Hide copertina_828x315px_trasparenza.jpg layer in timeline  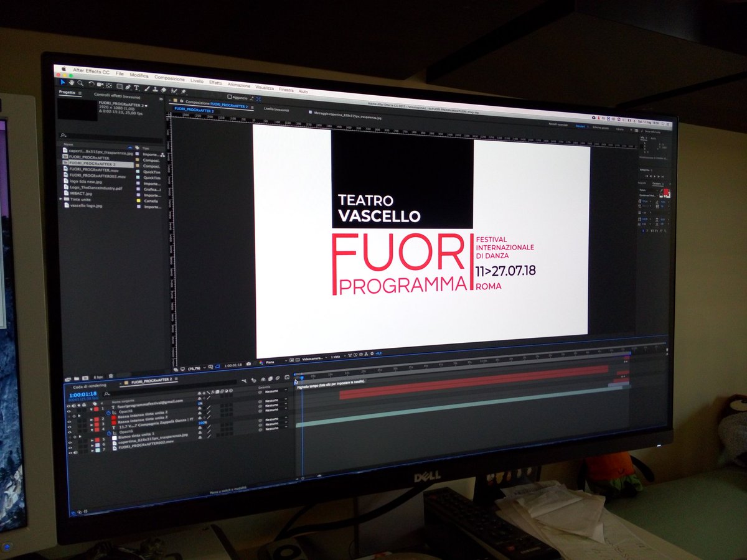coord(70,448)
